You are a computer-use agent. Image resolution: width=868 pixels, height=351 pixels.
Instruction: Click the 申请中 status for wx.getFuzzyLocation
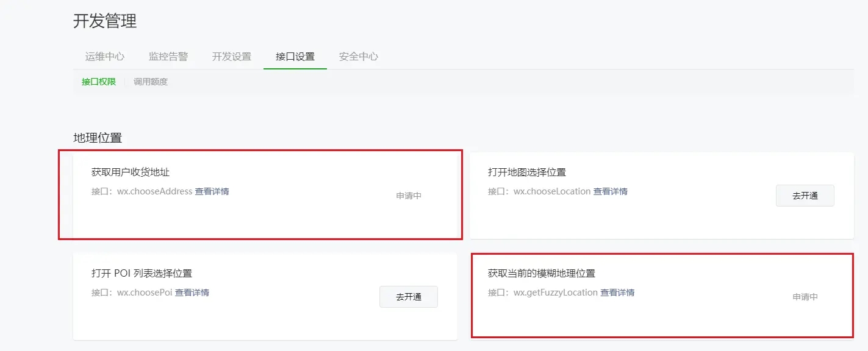805,297
